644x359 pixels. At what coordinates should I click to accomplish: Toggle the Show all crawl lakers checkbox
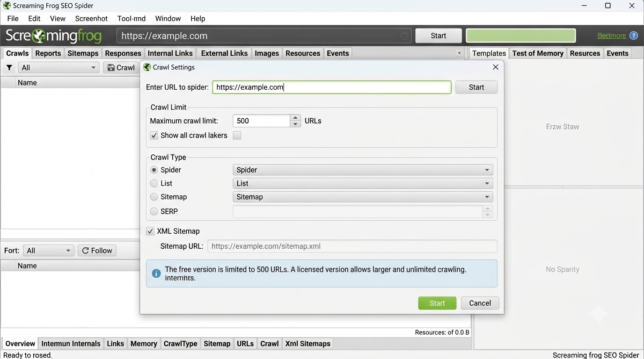click(154, 136)
